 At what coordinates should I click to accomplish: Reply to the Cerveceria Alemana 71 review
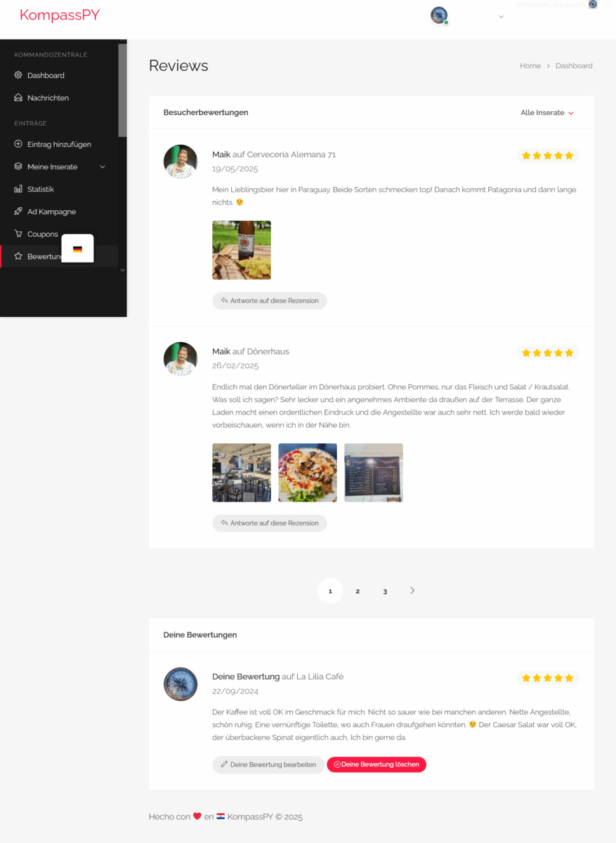270,301
